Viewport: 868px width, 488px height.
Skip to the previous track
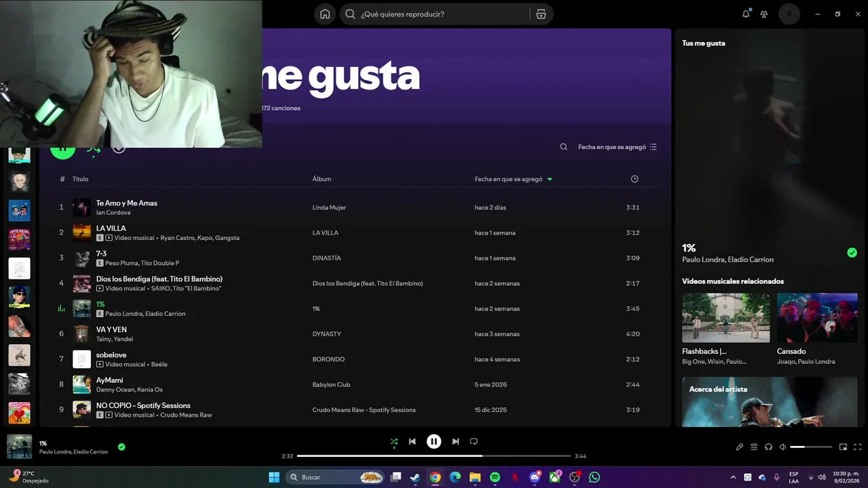(412, 442)
